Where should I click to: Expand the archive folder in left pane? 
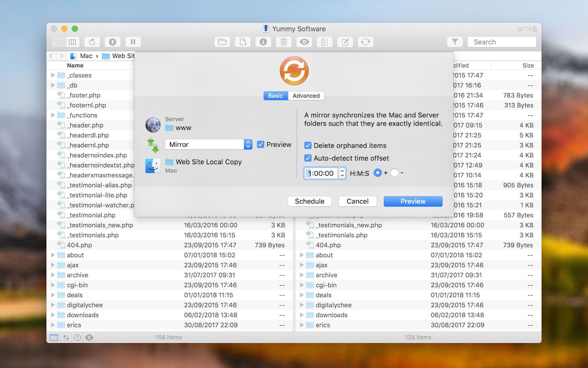[x=53, y=275]
